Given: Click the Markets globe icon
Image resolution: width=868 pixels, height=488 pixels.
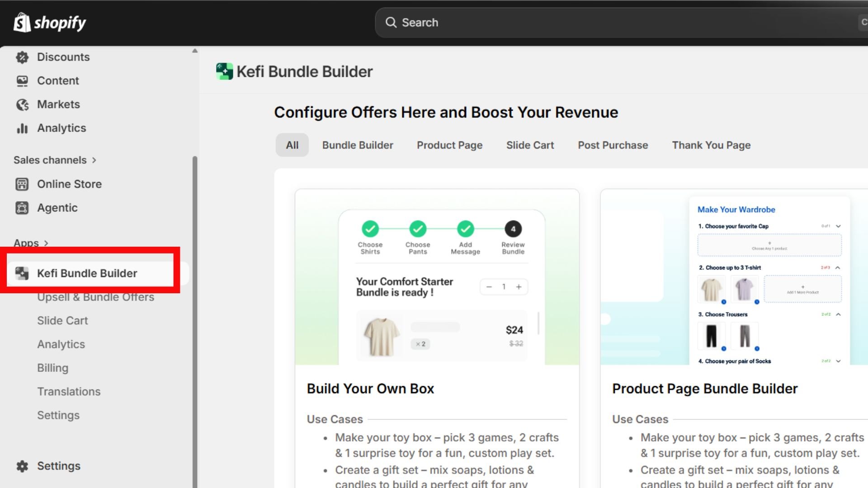Looking at the screenshot, I should (22, 104).
